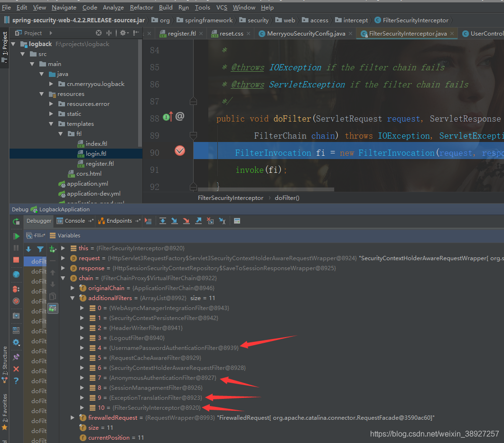Open the Refactor menu
504x443 pixels.
(141, 7)
